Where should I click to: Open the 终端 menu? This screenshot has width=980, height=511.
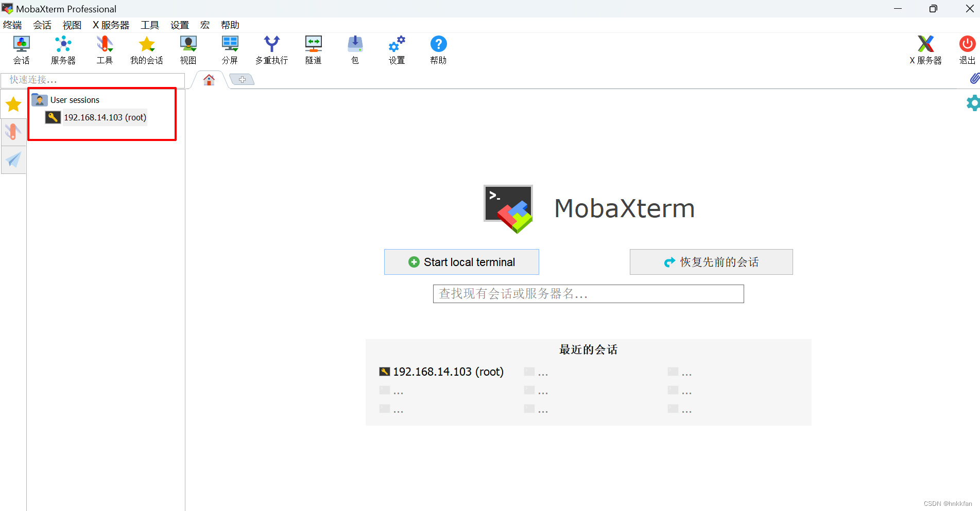12,25
